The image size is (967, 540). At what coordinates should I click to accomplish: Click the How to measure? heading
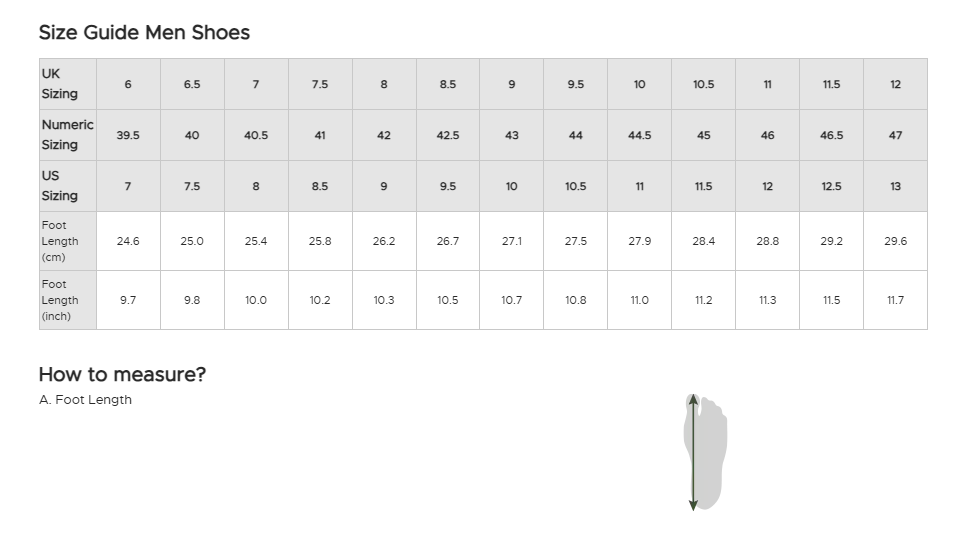[x=122, y=374]
